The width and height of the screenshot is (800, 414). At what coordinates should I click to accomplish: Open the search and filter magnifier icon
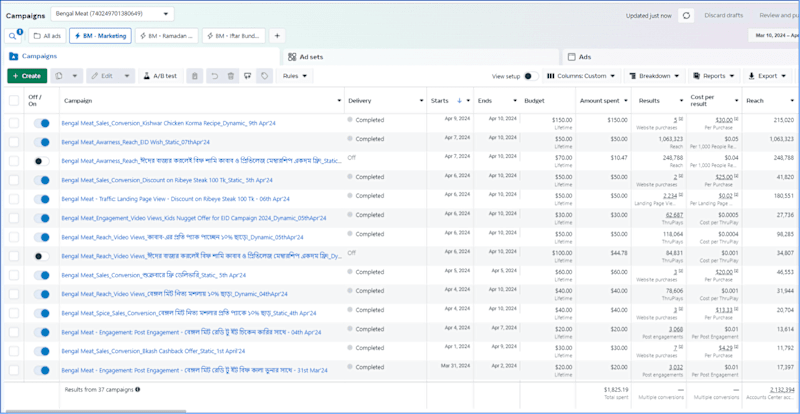pyautogui.click(x=12, y=36)
